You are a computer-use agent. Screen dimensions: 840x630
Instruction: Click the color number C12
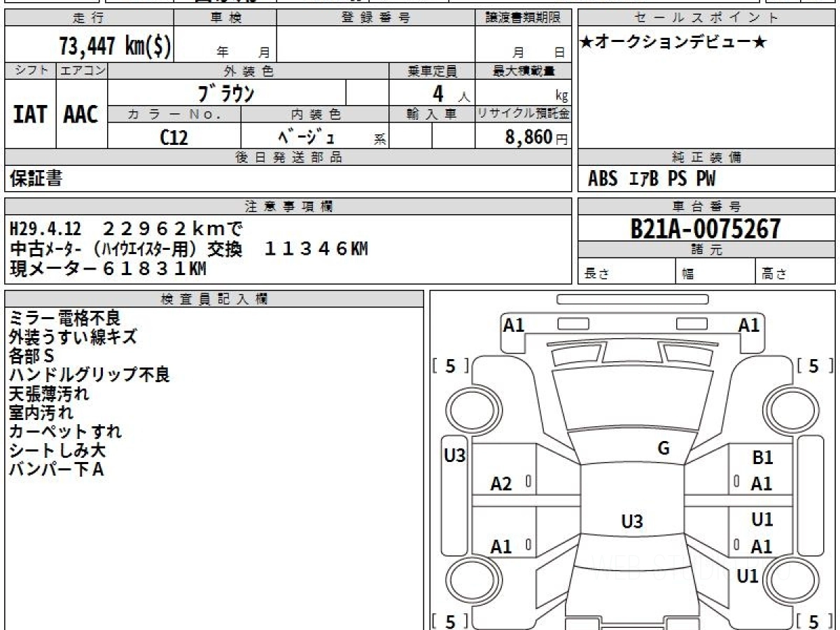coord(174,137)
